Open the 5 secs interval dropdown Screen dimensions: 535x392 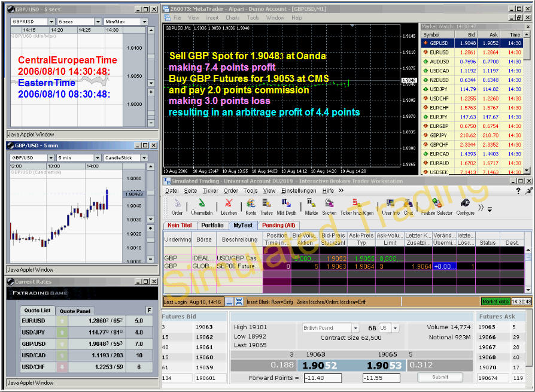(98, 22)
